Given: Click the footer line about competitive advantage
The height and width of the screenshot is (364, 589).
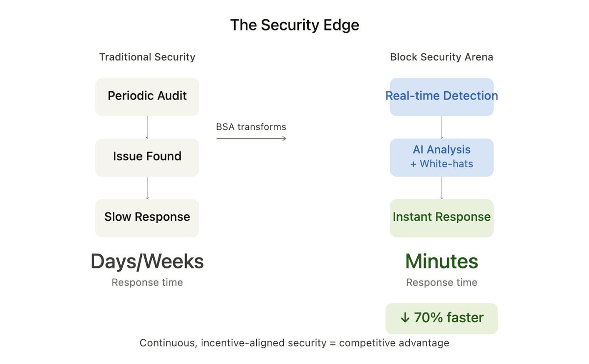Looking at the screenshot, I should (294, 343).
